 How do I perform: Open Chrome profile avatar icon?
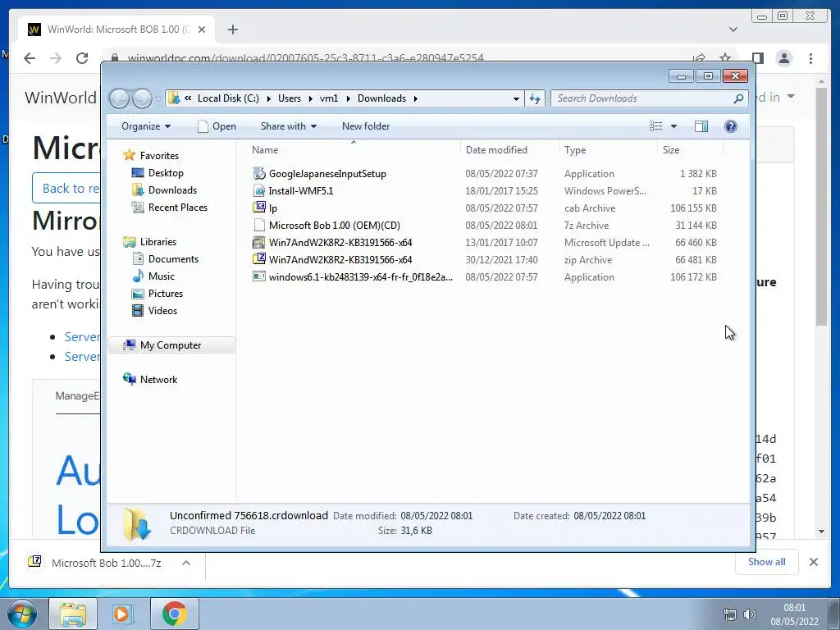[x=783, y=58]
